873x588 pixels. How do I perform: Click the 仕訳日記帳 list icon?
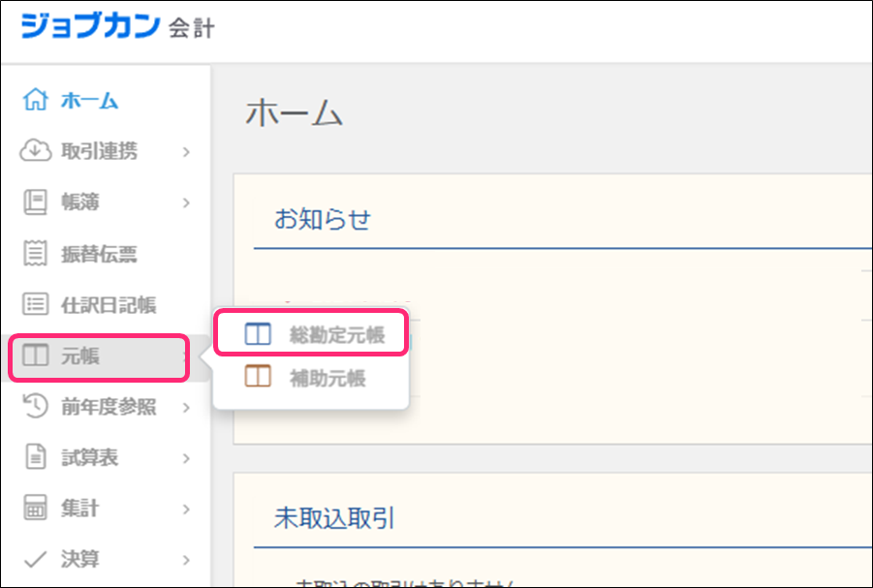pyautogui.click(x=35, y=305)
